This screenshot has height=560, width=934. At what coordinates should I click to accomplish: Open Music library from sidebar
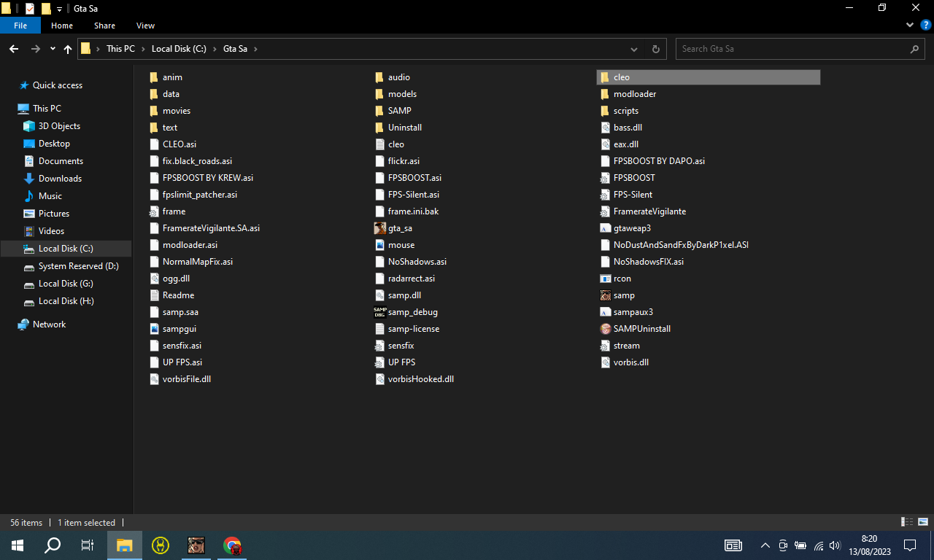[x=50, y=196]
